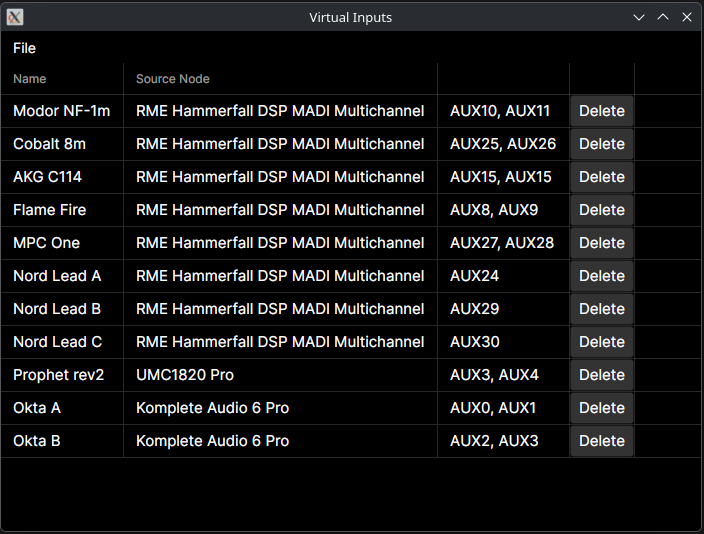704x534 pixels.
Task: Delete the Okta B input
Action: [x=602, y=441]
